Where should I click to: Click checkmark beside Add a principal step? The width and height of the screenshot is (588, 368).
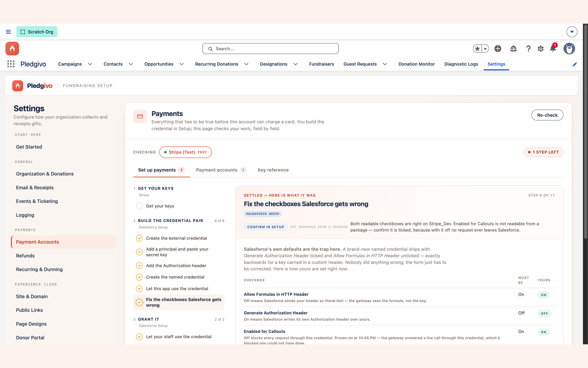[x=139, y=252]
